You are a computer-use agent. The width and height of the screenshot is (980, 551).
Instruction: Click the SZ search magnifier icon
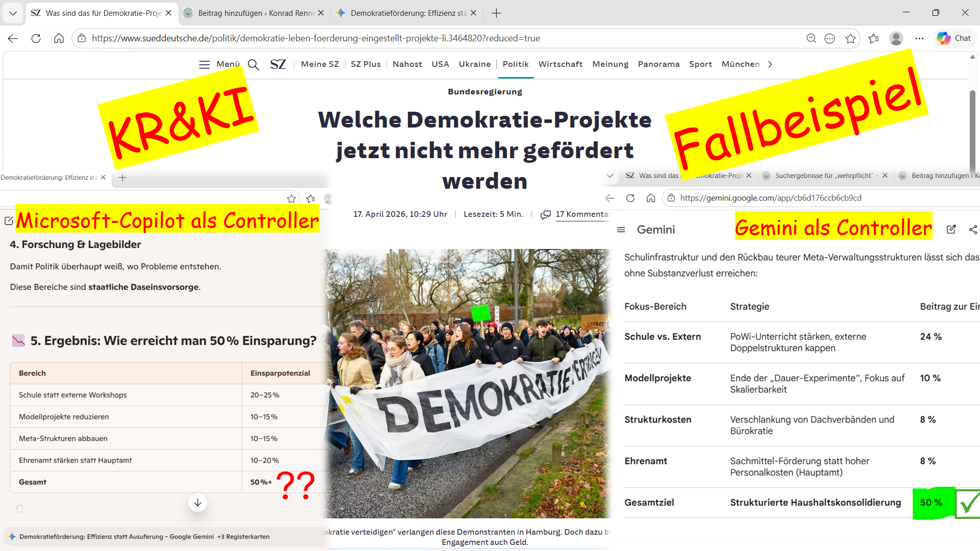point(253,64)
